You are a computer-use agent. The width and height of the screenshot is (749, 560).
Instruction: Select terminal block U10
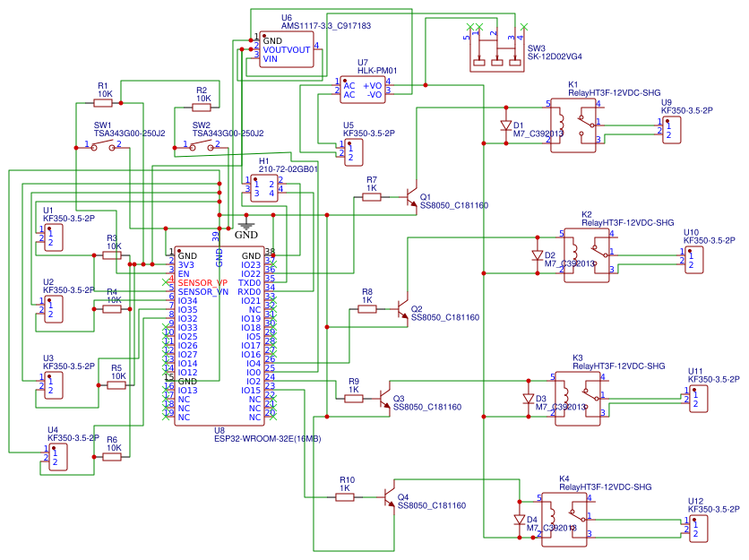[694, 260]
